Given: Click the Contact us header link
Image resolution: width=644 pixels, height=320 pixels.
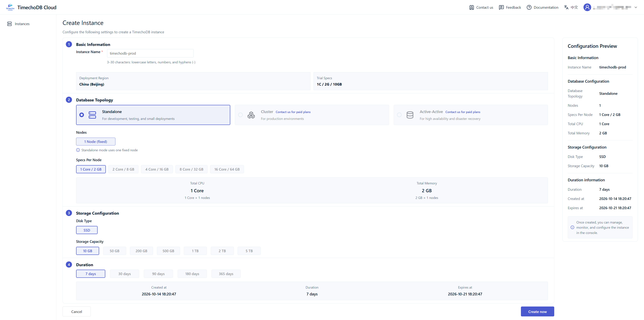Looking at the screenshot, I should [x=481, y=8].
